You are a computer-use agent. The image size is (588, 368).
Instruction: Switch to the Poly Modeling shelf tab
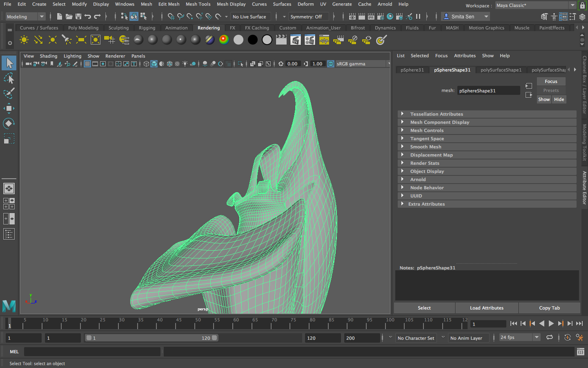coord(83,28)
